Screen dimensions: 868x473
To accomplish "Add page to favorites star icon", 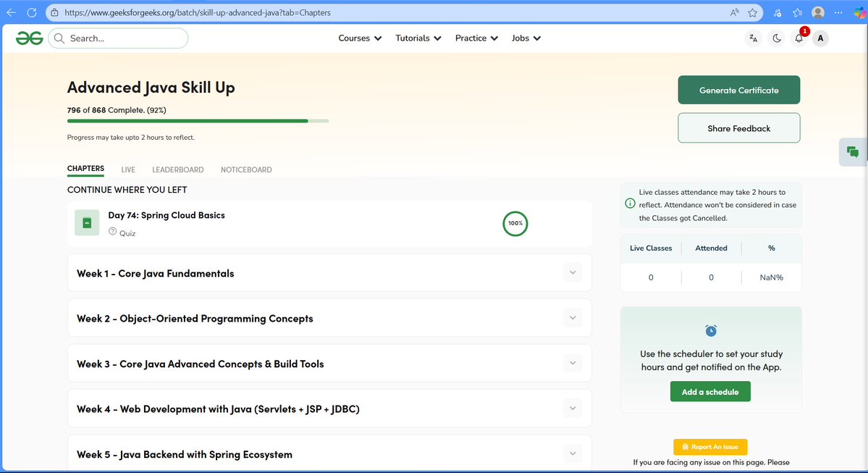I will point(752,12).
